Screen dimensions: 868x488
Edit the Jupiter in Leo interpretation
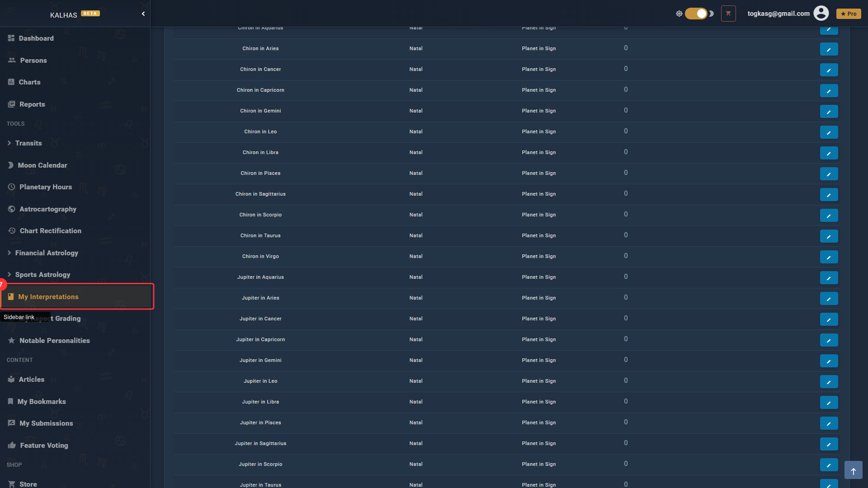click(829, 382)
